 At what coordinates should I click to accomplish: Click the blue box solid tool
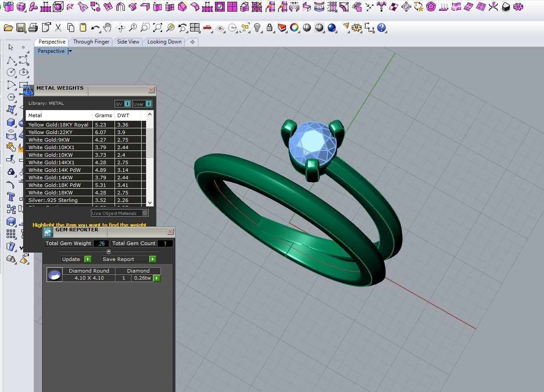click(11, 123)
